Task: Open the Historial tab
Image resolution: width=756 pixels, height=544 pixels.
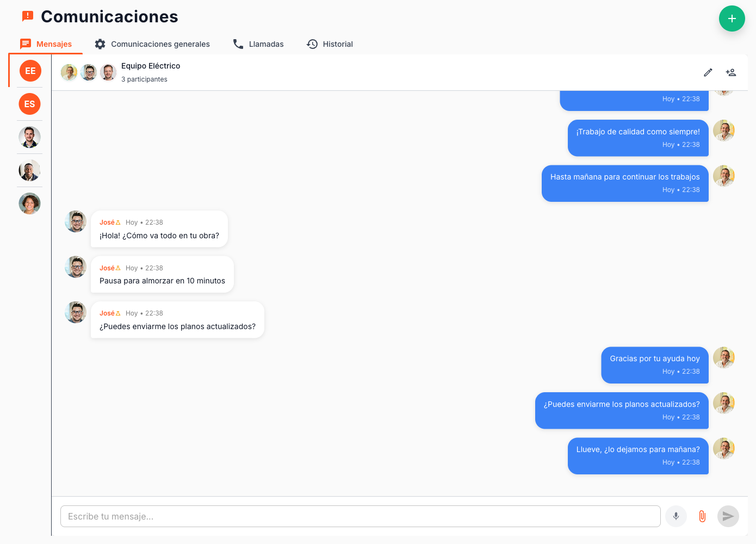Action: click(x=330, y=44)
